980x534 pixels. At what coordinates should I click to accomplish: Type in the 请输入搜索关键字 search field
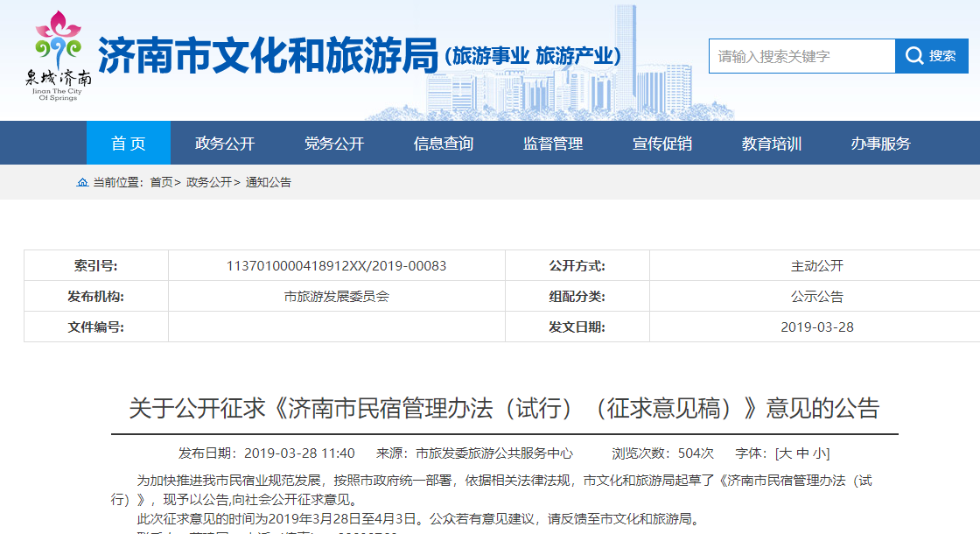801,56
